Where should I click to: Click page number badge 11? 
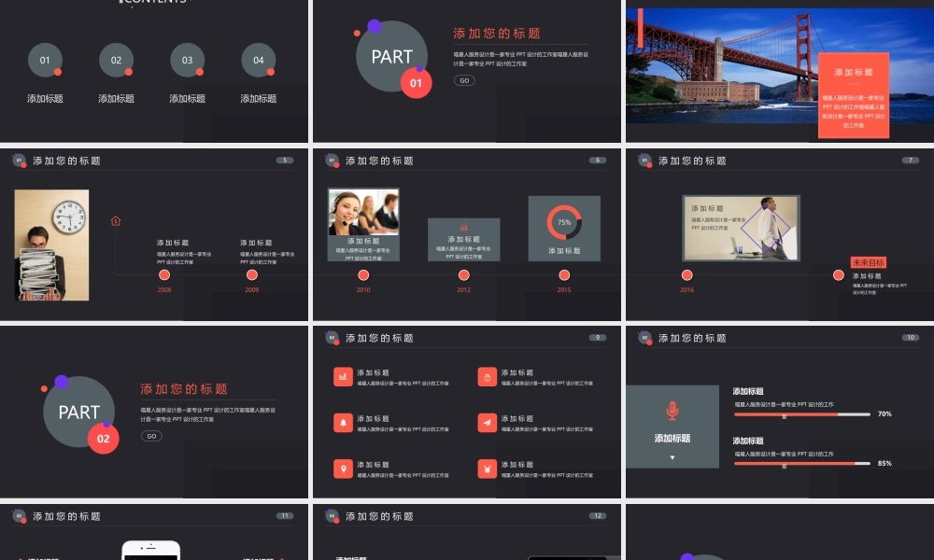(285, 515)
